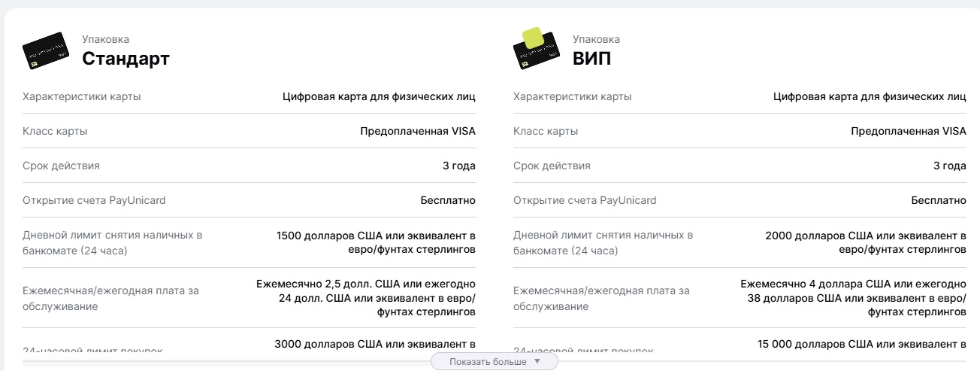The height and width of the screenshot is (371, 980).
Task: Click Дневной лимит снятия наличных label, ВИП
Action: pyautogui.click(x=603, y=242)
